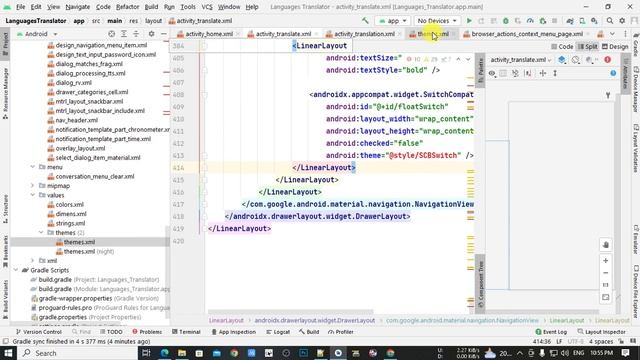Click the Debug app bug icon

click(x=505, y=20)
